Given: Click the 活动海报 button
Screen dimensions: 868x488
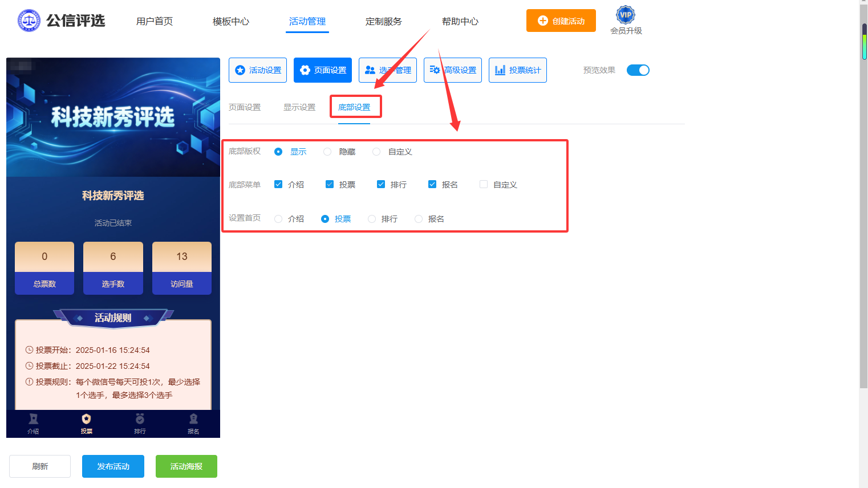Looking at the screenshot, I should click(x=186, y=466).
